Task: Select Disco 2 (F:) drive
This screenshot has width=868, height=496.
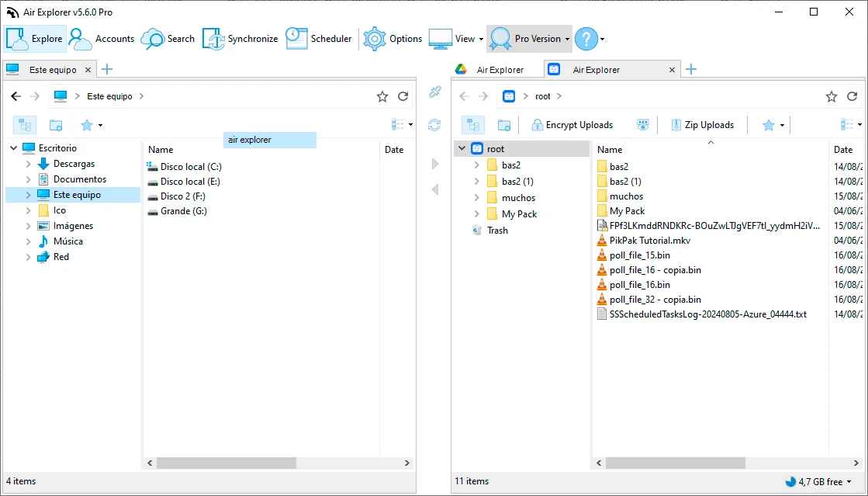Action: click(x=183, y=196)
